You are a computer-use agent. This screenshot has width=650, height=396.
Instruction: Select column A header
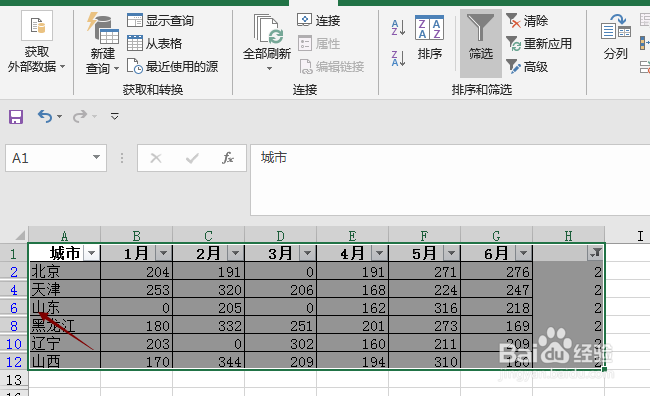[x=64, y=236]
